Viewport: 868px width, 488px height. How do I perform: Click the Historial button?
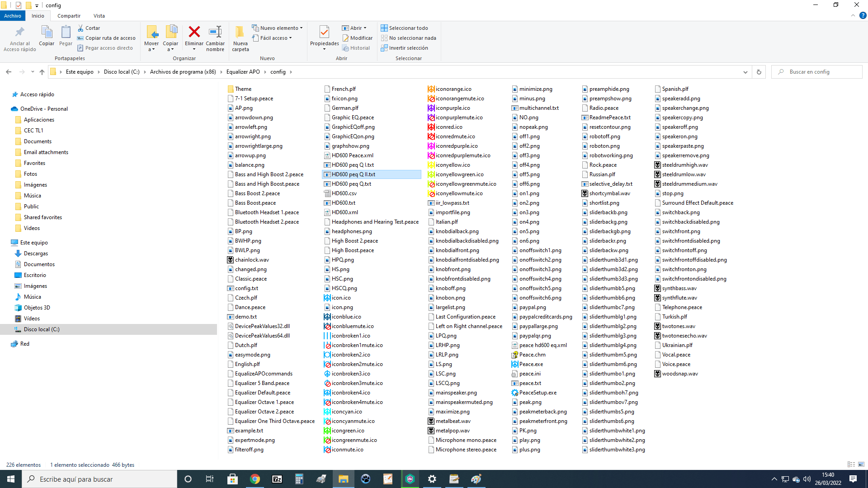pyautogui.click(x=356, y=48)
